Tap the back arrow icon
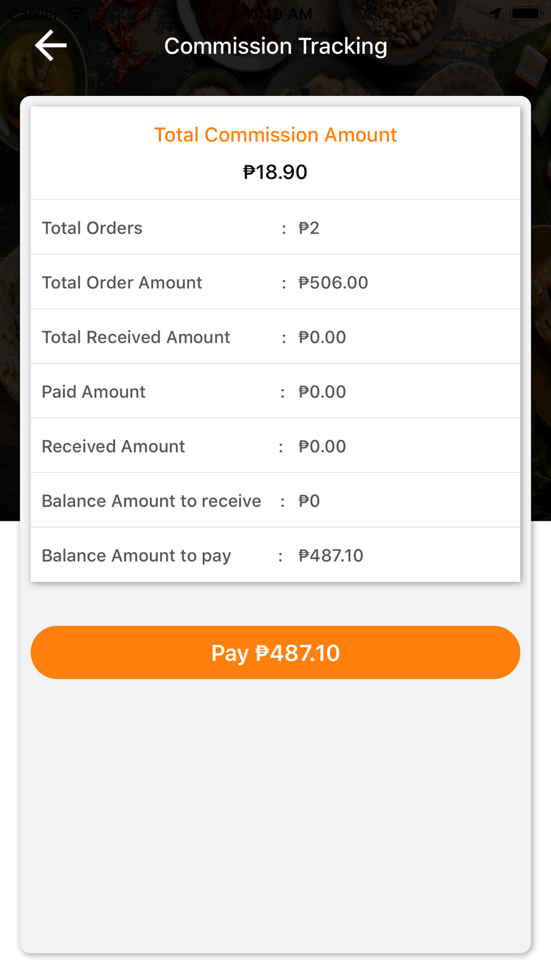The height and width of the screenshot is (980, 551). coord(51,45)
